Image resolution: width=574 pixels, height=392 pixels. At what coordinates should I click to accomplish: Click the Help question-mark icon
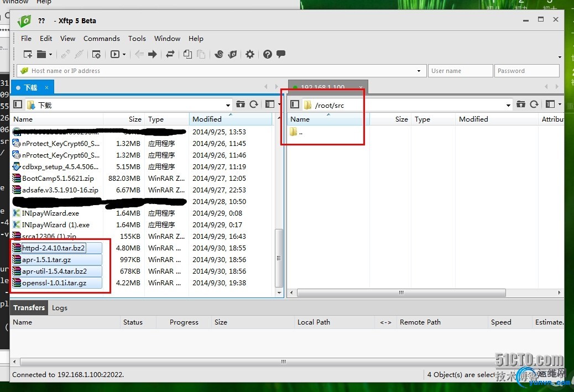pos(268,54)
